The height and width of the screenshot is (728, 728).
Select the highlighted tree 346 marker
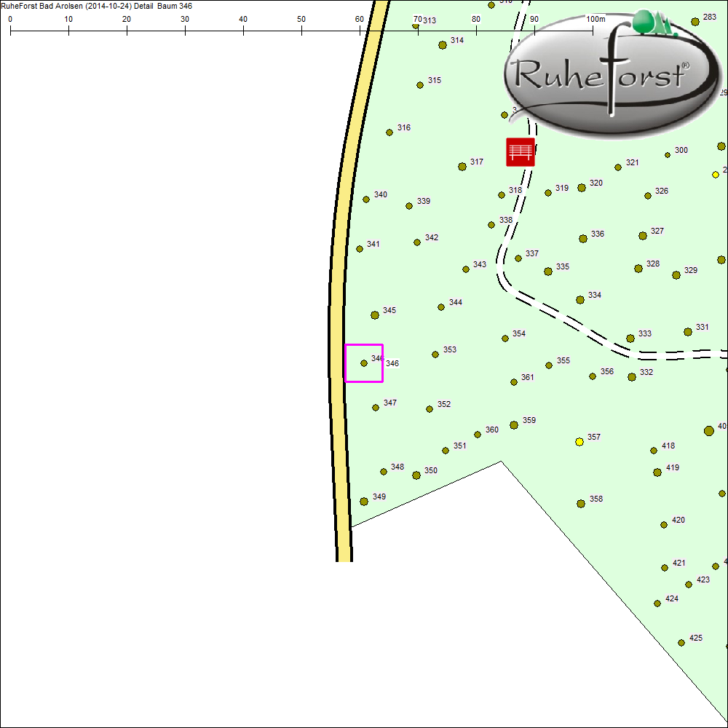pos(364,363)
